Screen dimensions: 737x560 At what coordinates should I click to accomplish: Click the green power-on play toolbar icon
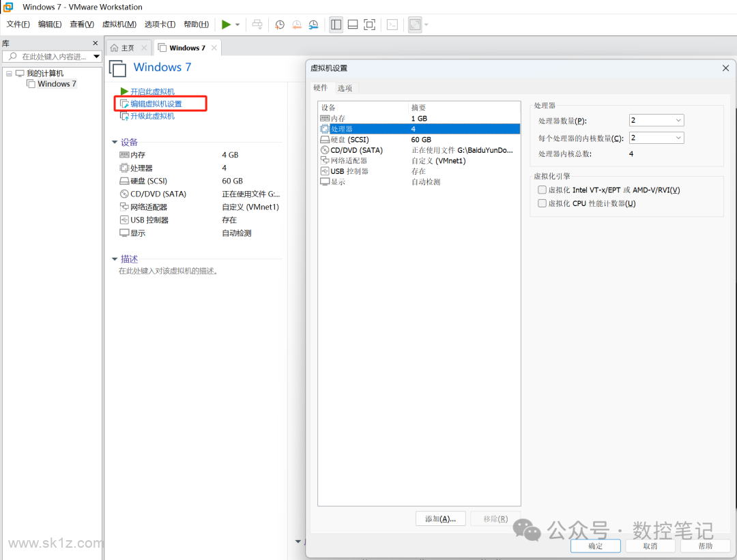(x=226, y=25)
